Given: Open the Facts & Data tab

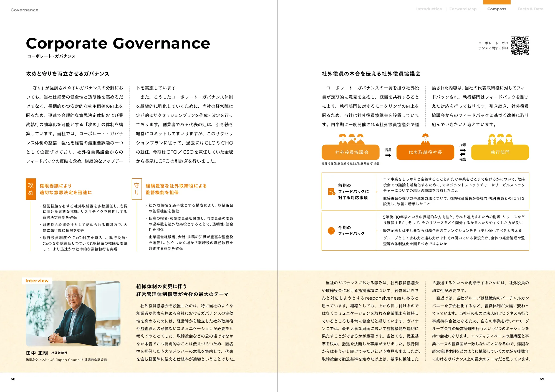Looking at the screenshot, I should click(530, 9).
